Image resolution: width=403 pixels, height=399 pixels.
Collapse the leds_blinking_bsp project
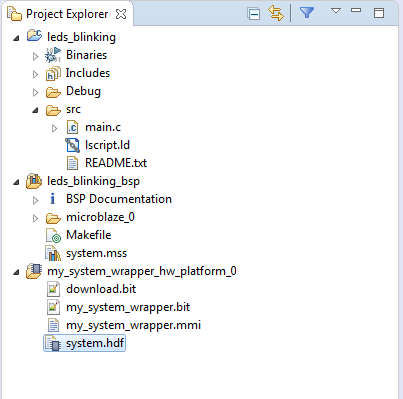pos(16,182)
